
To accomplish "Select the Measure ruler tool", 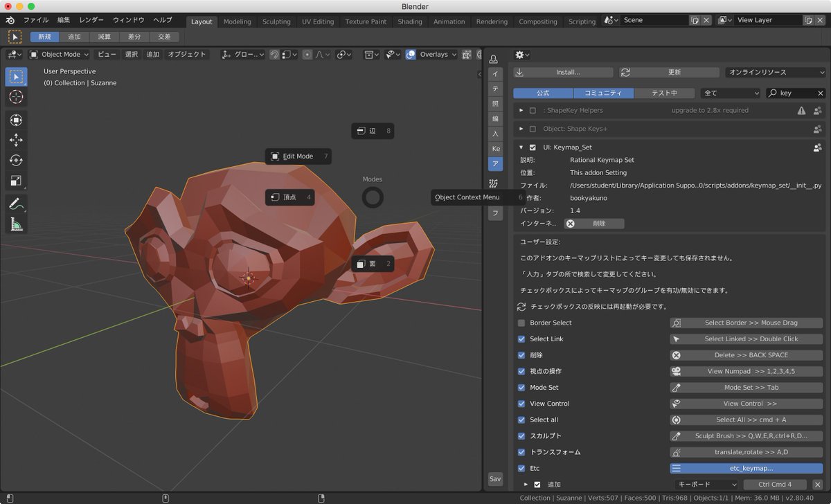I will (x=16, y=224).
